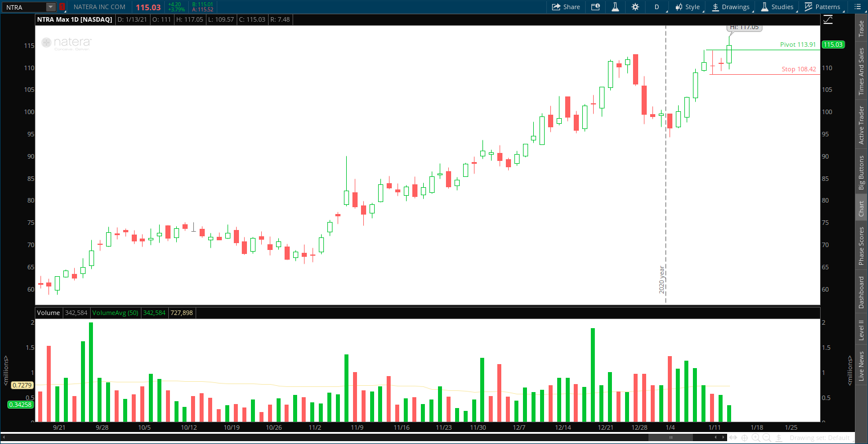Click the Drawings tool icon

tap(715, 7)
